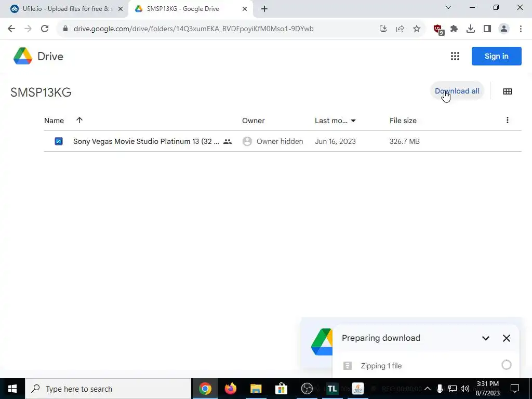
Task: Open the three-dot more options menu
Action: (x=507, y=120)
